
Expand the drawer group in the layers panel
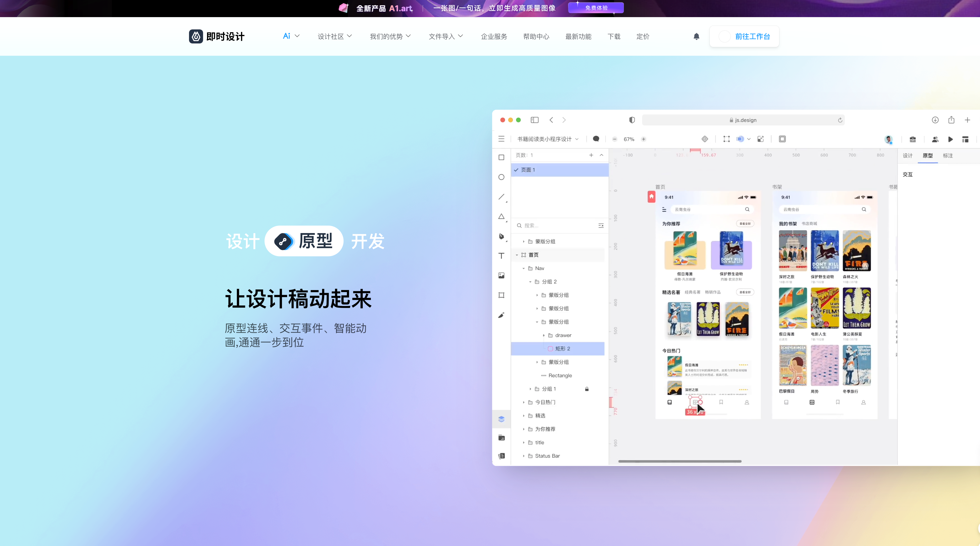[x=544, y=335]
